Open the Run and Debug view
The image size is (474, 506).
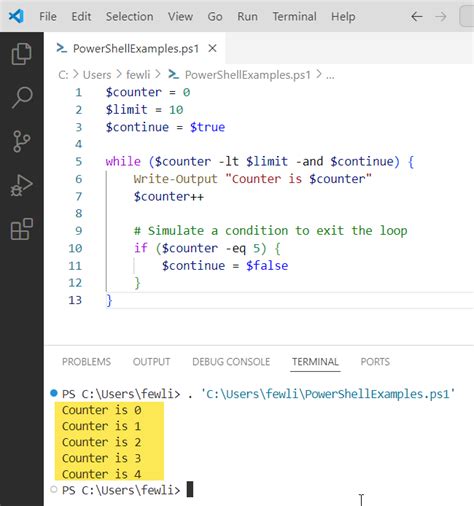(x=22, y=185)
